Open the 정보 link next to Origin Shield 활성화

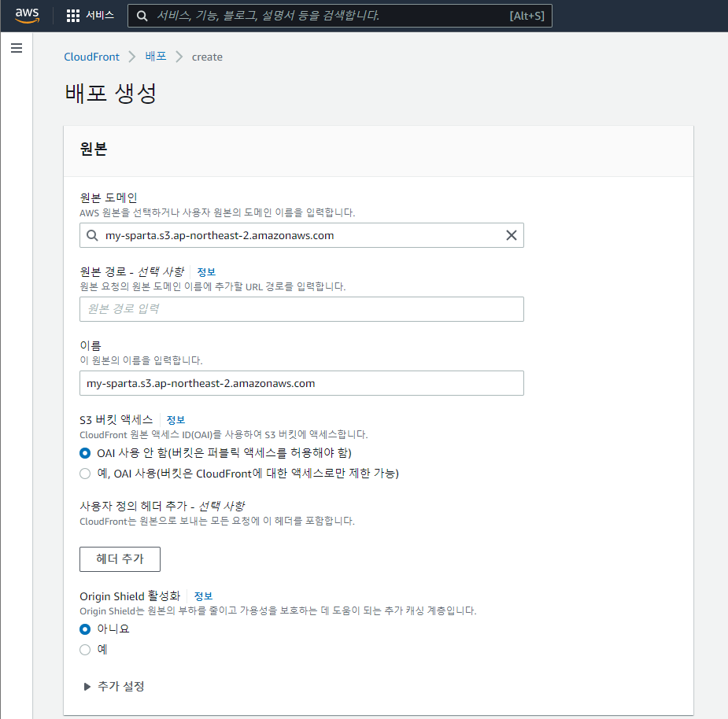point(203,596)
